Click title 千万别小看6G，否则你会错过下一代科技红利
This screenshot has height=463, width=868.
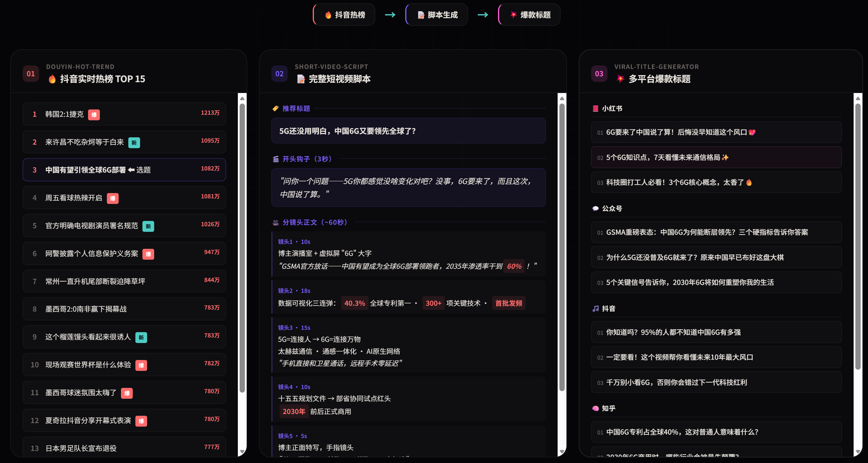(x=716, y=382)
